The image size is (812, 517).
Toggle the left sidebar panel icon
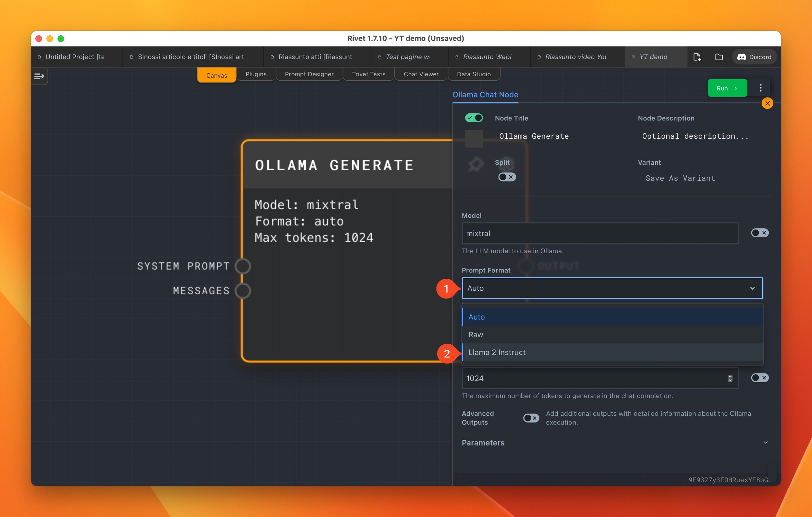[39, 76]
